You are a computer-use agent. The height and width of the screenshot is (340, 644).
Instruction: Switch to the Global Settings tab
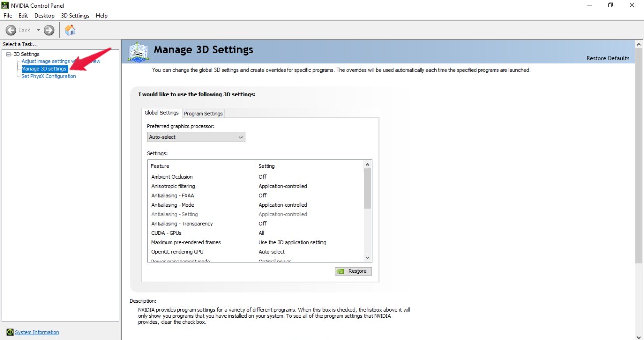162,113
